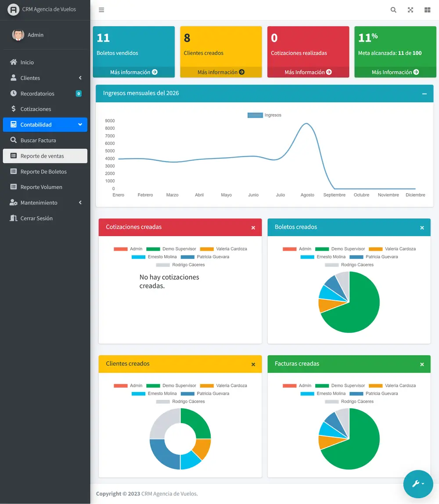Close the Boletos creados card
The width and height of the screenshot is (439, 504).
pos(422,228)
